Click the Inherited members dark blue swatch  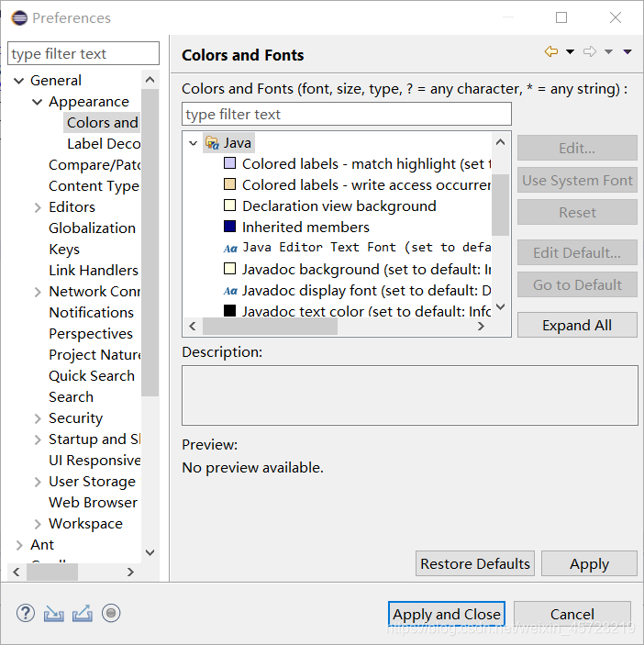pos(230,227)
